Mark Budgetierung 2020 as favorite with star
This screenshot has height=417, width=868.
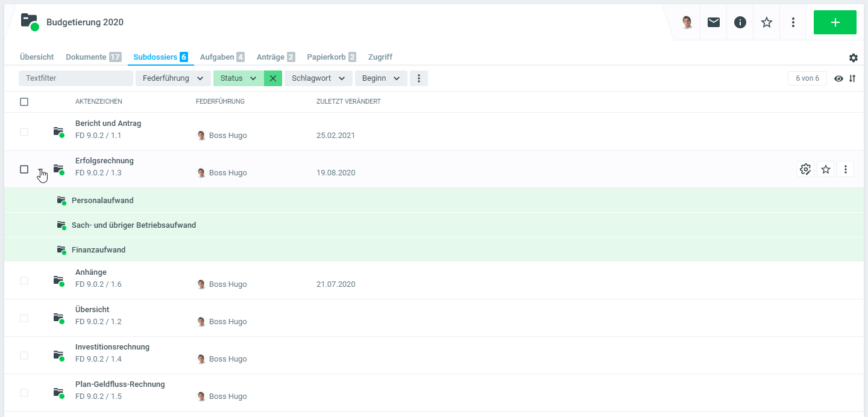pos(767,22)
